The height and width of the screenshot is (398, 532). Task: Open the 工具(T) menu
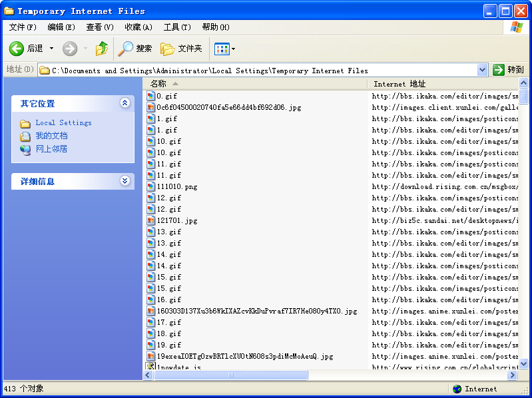(x=177, y=27)
